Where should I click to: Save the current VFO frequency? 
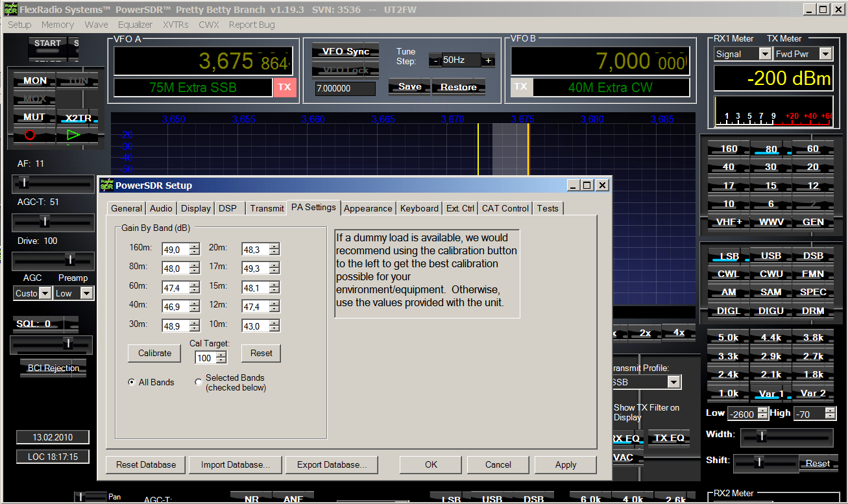click(x=410, y=87)
